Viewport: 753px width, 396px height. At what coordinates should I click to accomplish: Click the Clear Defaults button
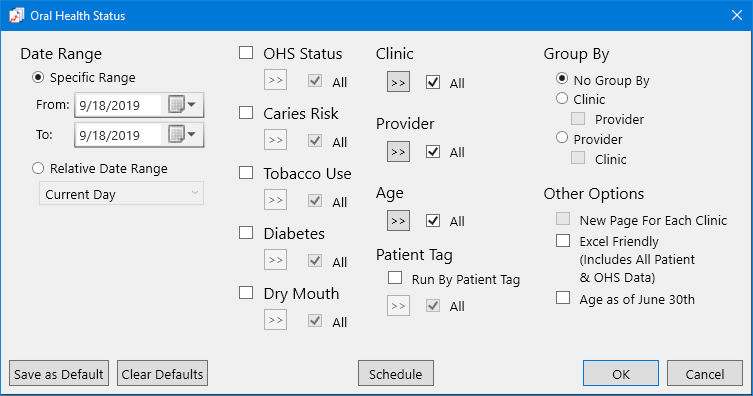[x=162, y=373]
